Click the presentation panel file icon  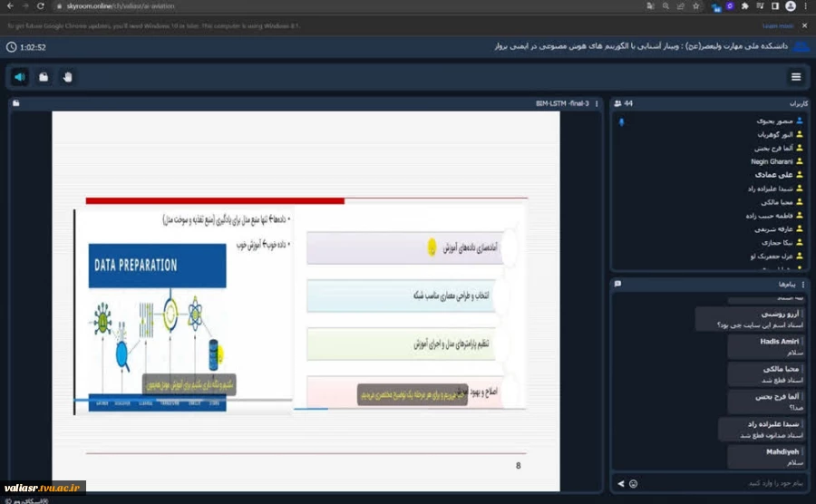[x=16, y=103]
